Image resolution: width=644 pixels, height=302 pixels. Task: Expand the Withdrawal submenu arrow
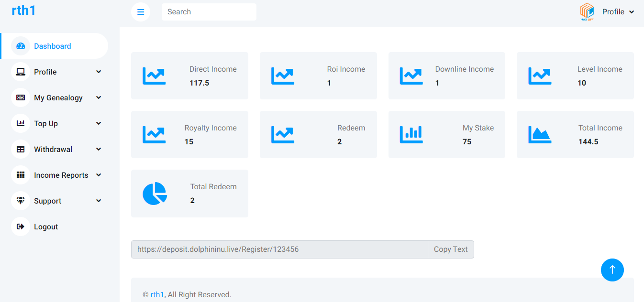pos(99,149)
